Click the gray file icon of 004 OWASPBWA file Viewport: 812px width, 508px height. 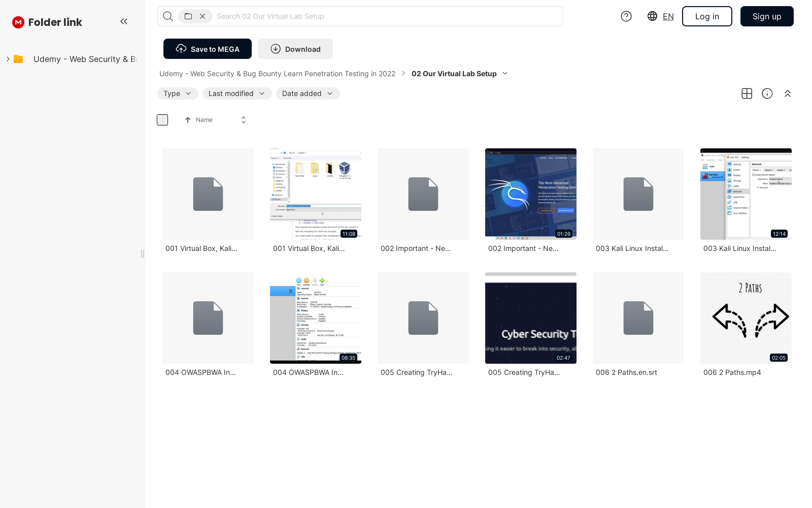coord(208,318)
